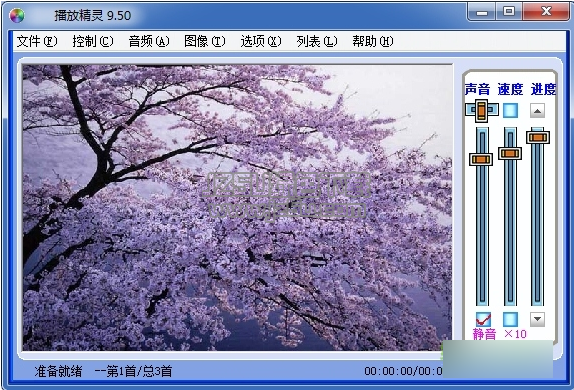Click the 速度 label
574x390 pixels.
(x=510, y=89)
